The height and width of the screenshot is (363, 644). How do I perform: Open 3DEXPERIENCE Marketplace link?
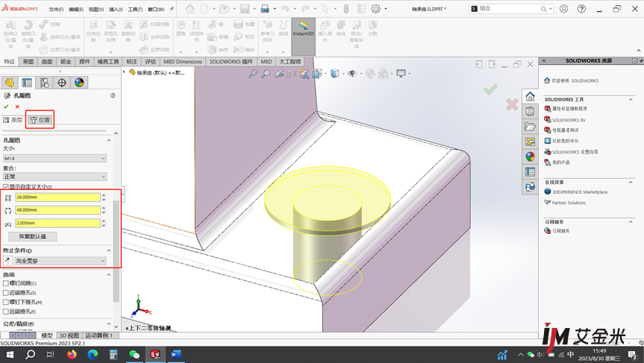579,192
